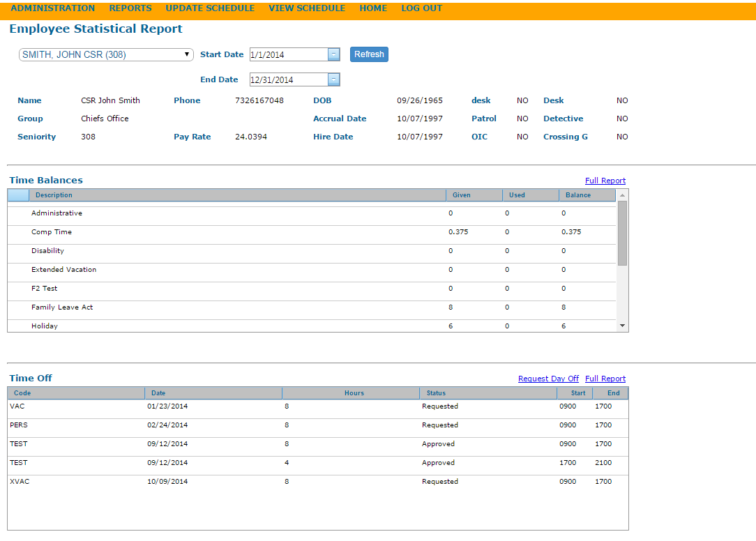The height and width of the screenshot is (541, 756).
Task: Click the Detective label
Action: coord(563,119)
